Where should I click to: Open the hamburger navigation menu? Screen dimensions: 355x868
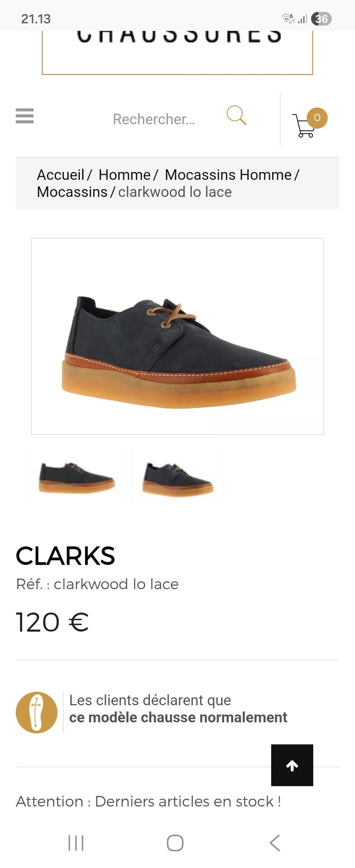pyautogui.click(x=25, y=116)
